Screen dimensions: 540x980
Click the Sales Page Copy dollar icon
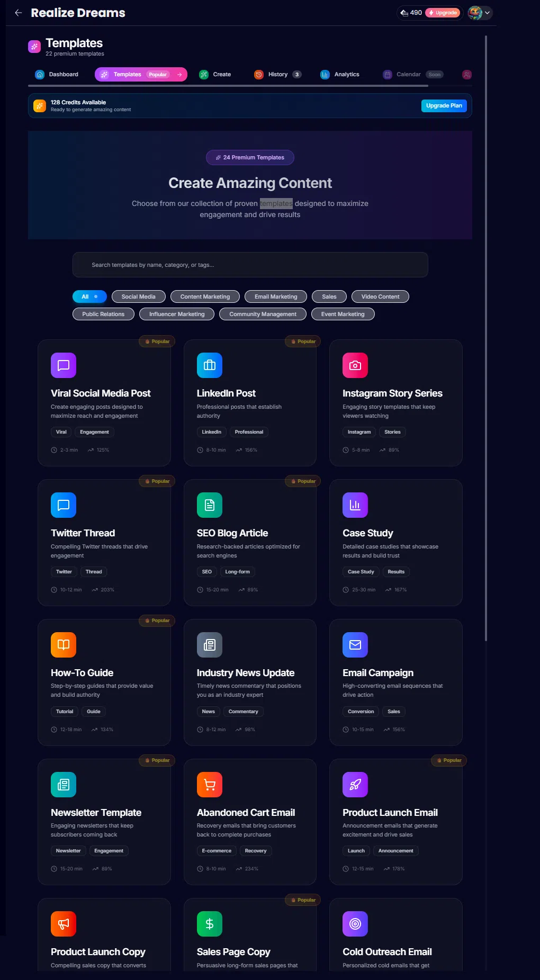pos(210,924)
